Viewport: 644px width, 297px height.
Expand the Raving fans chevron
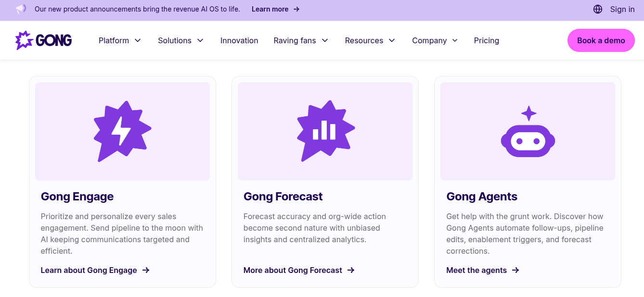(x=325, y=40)
